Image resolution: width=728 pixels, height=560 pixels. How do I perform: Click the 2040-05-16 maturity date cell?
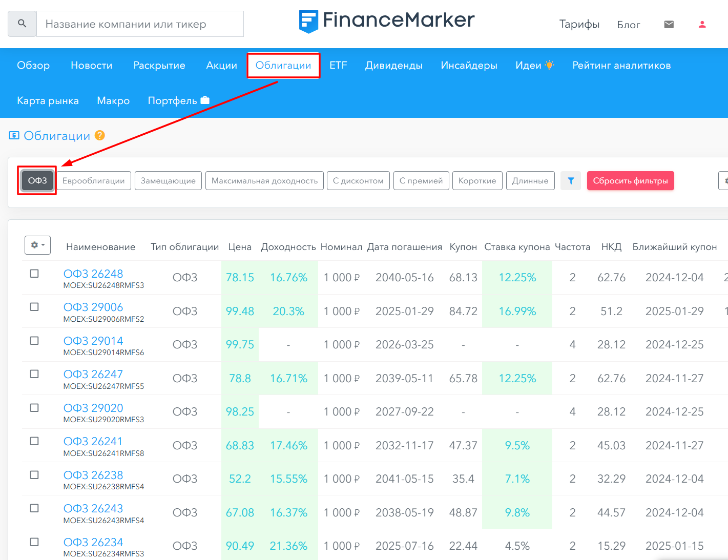click(404, 277)
